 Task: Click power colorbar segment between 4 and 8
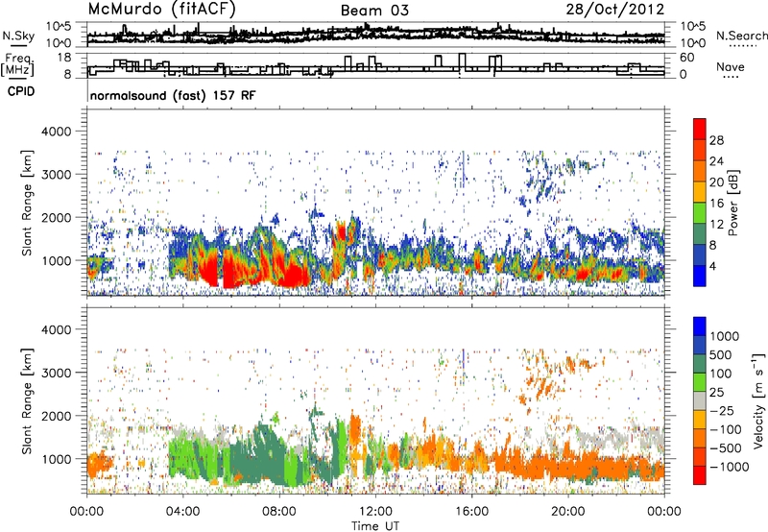point(700,255)
